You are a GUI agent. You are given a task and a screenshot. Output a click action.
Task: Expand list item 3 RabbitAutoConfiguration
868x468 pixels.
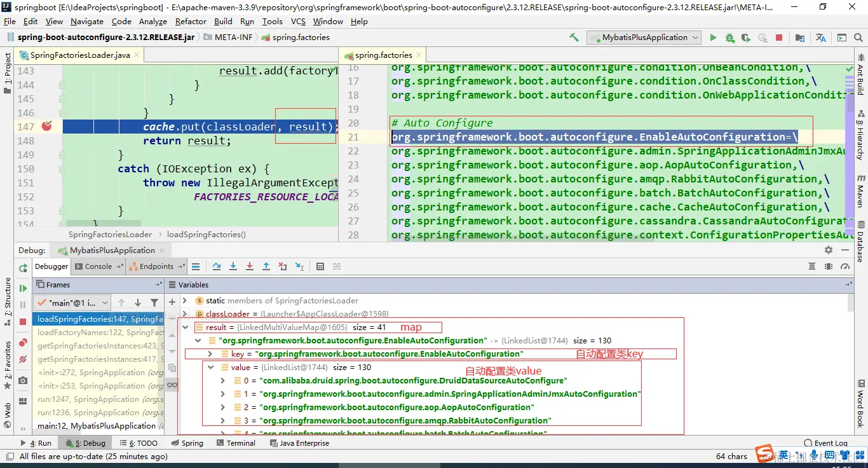coord(222,421)
